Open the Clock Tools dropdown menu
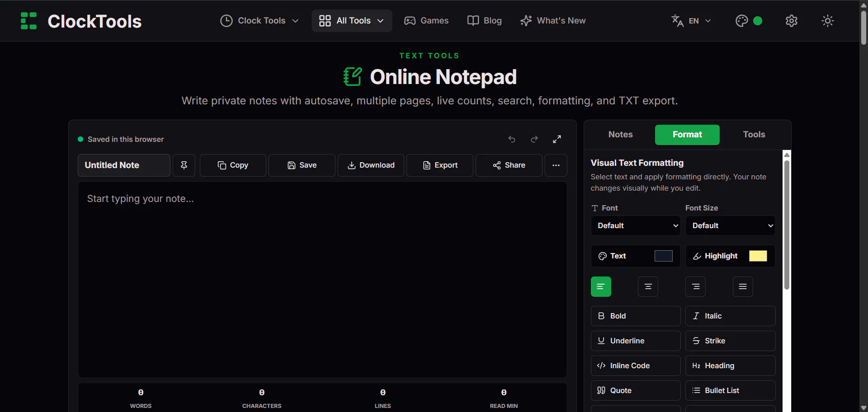Screen dimensions: 868x412 tap(259, 21)
